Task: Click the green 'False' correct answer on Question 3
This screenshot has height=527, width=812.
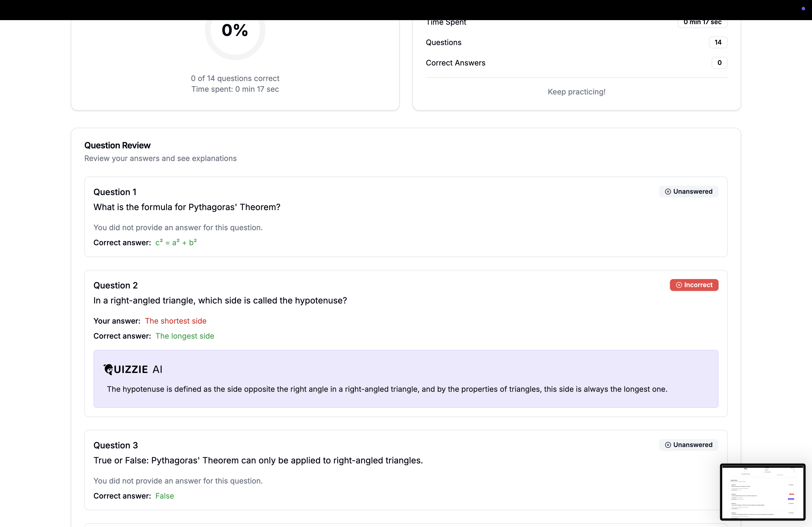Action: (x=164, y=496)
